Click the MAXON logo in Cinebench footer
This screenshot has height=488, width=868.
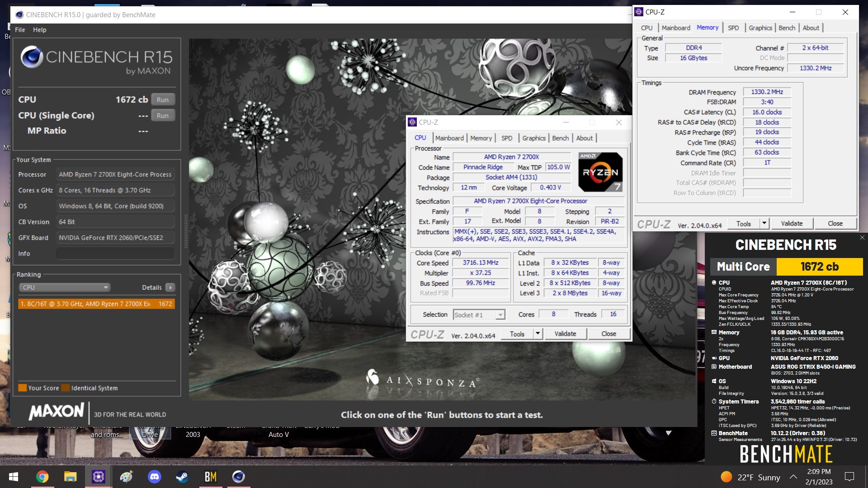click(57, 411)
